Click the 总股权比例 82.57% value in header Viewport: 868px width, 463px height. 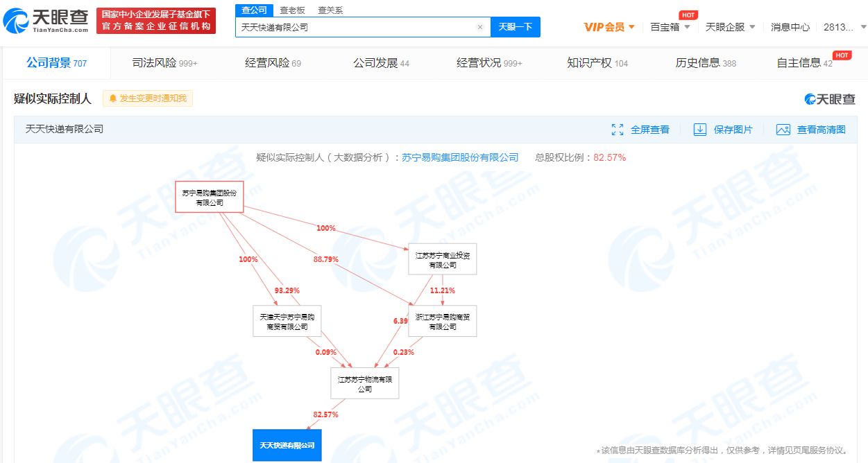pyautogui.click(x=610, y=157)
